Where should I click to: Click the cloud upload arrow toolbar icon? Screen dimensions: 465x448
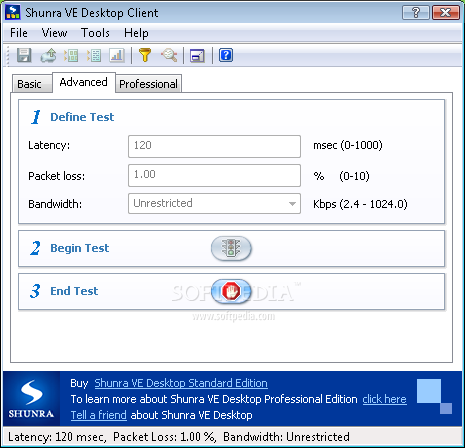[48, 55]
